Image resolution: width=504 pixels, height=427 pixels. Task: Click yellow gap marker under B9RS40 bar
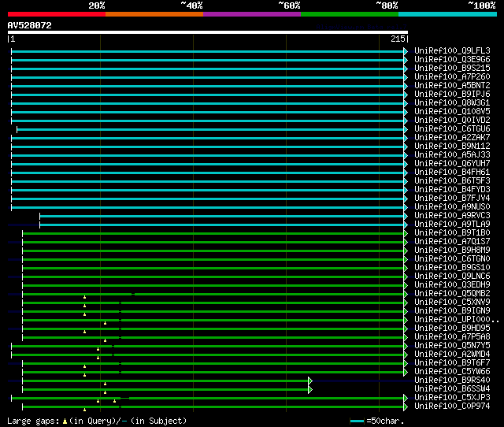click(105, 384)
